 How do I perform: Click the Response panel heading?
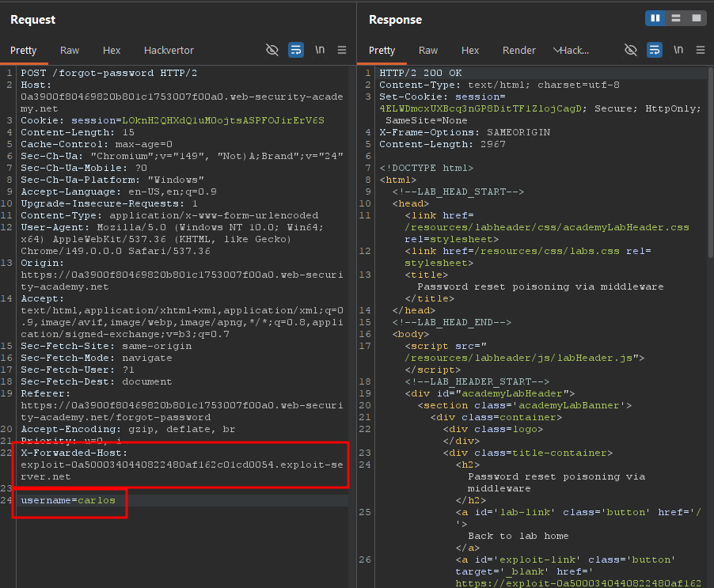coord(395,20)
